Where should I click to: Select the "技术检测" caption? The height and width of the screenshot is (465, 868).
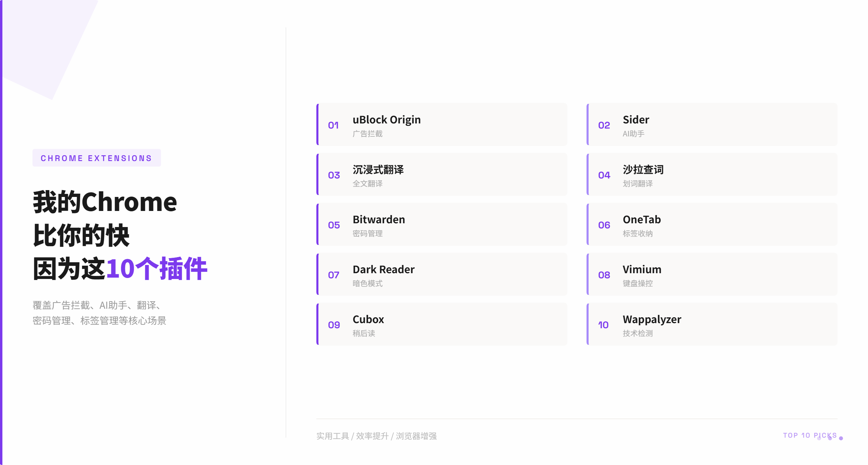[x=638, y=333]
